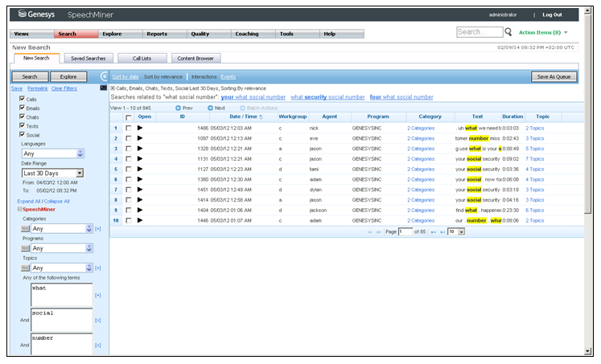Click the Save As Queue button
The width and height of the screenshot is (601, 364).
coord(554,76)
